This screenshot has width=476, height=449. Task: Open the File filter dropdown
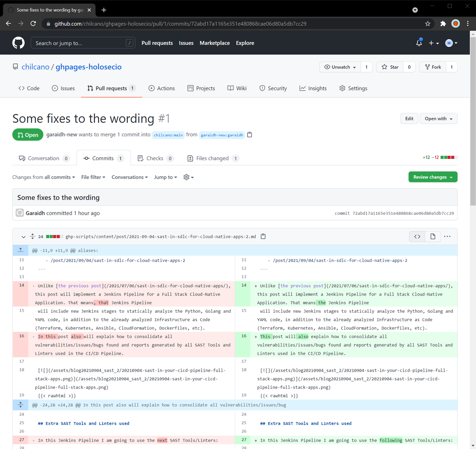coord(93,177)
